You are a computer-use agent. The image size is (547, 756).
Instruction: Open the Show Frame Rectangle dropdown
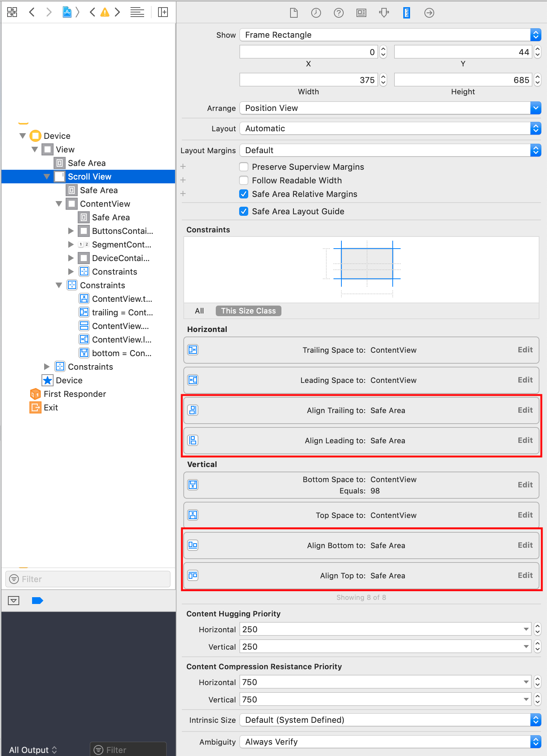click(390, 35)
